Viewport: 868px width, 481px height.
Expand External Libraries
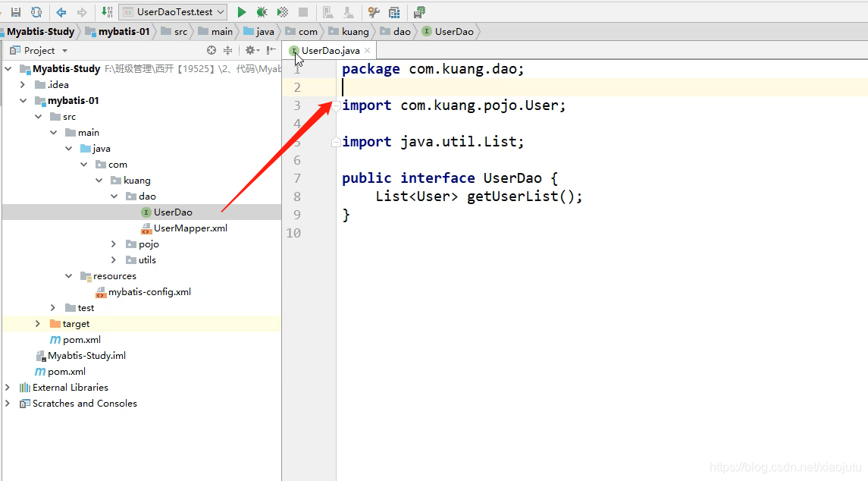pos(8,388)
